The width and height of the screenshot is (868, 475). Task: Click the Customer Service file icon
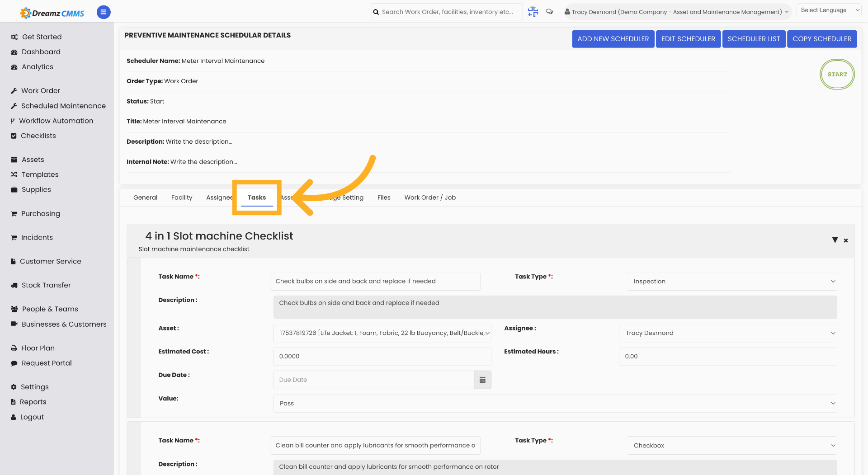pyautogui.click(x=13, y=261)
